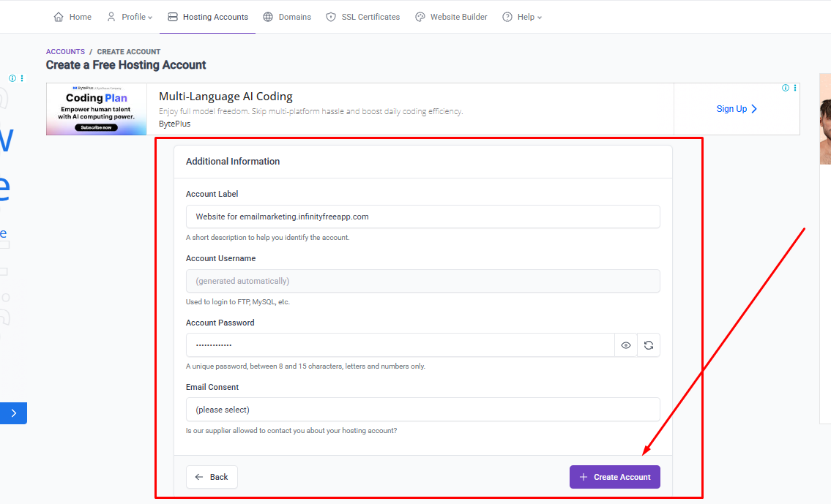
Task: Go to the Domains menu item
Action: coord(294,17)
